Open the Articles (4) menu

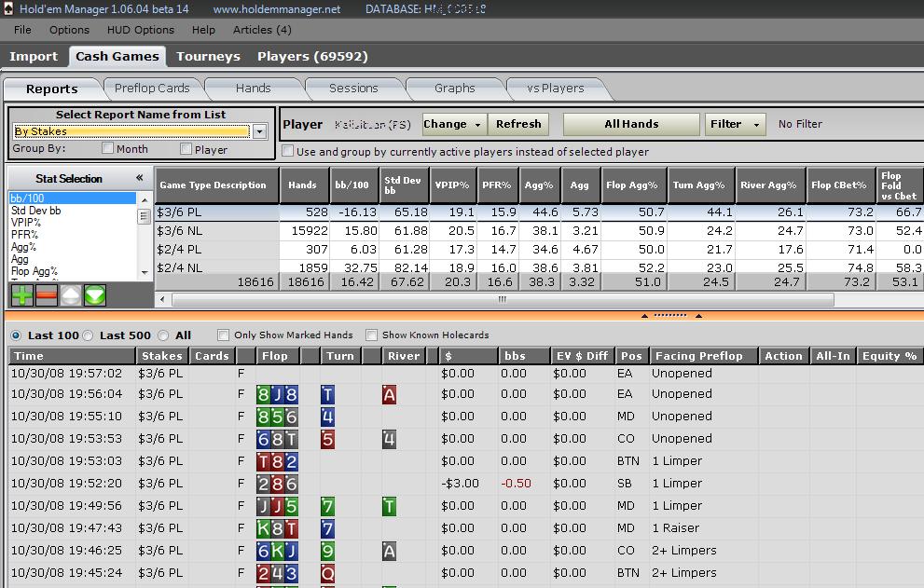coord(262,30)
